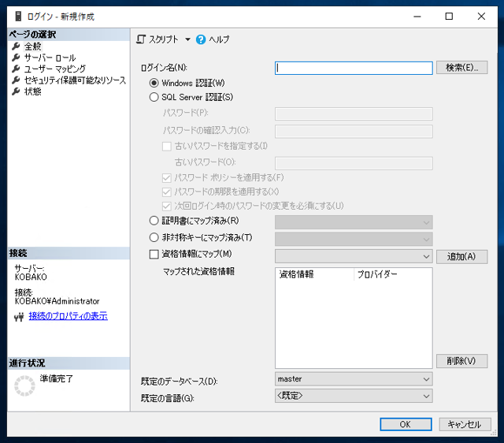Minimize the ログイン - 新規作成 window
The image size is (504, 443).
[417, 16]
